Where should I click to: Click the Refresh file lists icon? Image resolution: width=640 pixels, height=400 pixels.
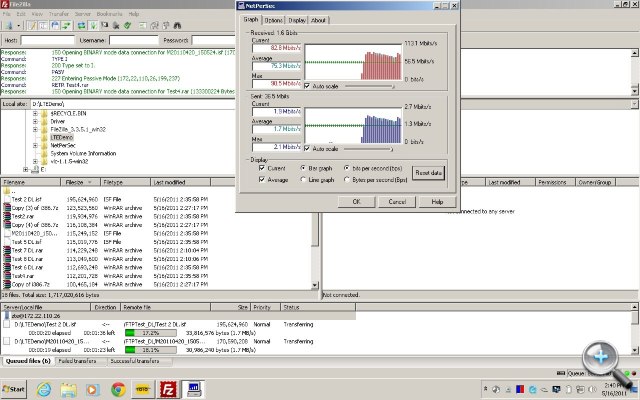click(x=82, y=25)
